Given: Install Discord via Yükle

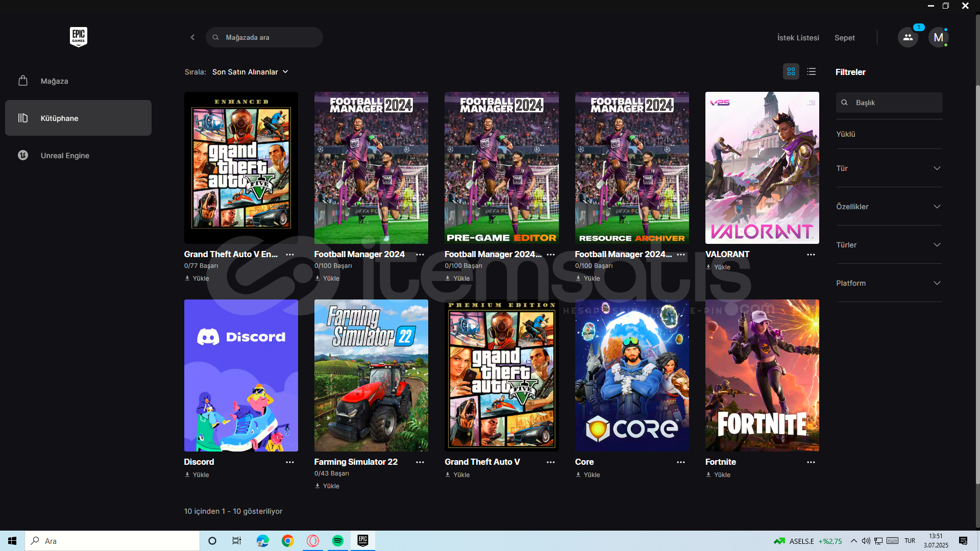Looking at the screenshot, I should pos(197,474).
